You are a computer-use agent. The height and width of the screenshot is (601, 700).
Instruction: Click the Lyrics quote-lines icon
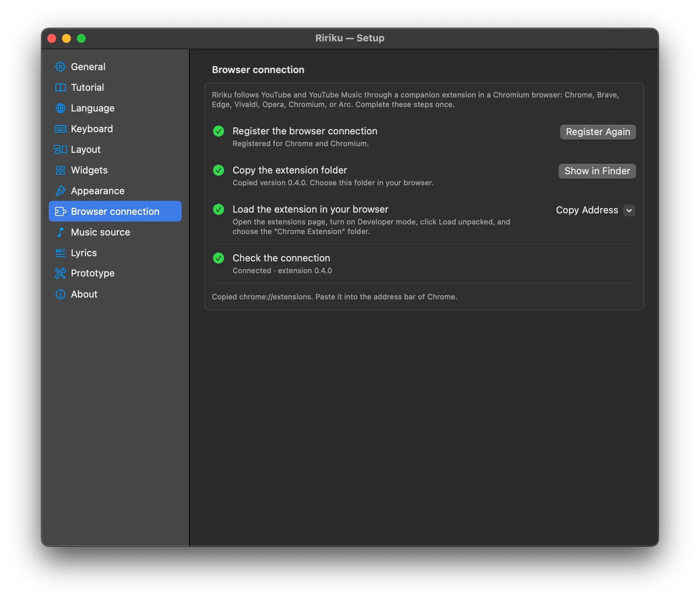coord(60,253)
